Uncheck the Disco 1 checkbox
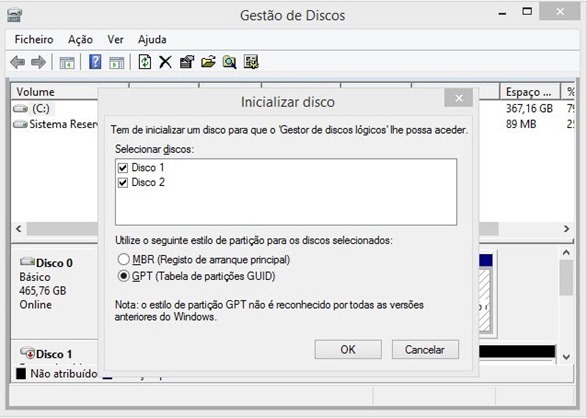Screen dimensions: 587x418 [x=123, y=168]
